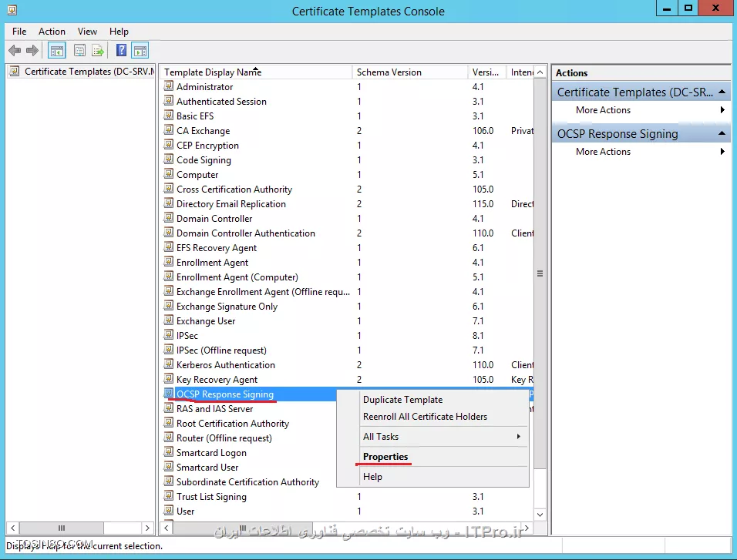Screen dimensions: 737x560
Task: Open the File menu
Action: pyautogui.click(x=19, y=32)
